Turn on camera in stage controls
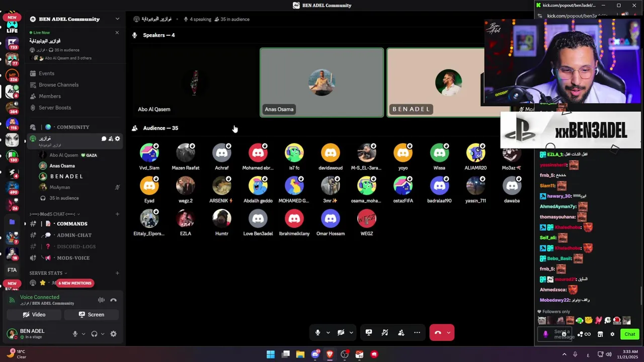The width and height of the screenshot is (644, 362). pos(341,332)
